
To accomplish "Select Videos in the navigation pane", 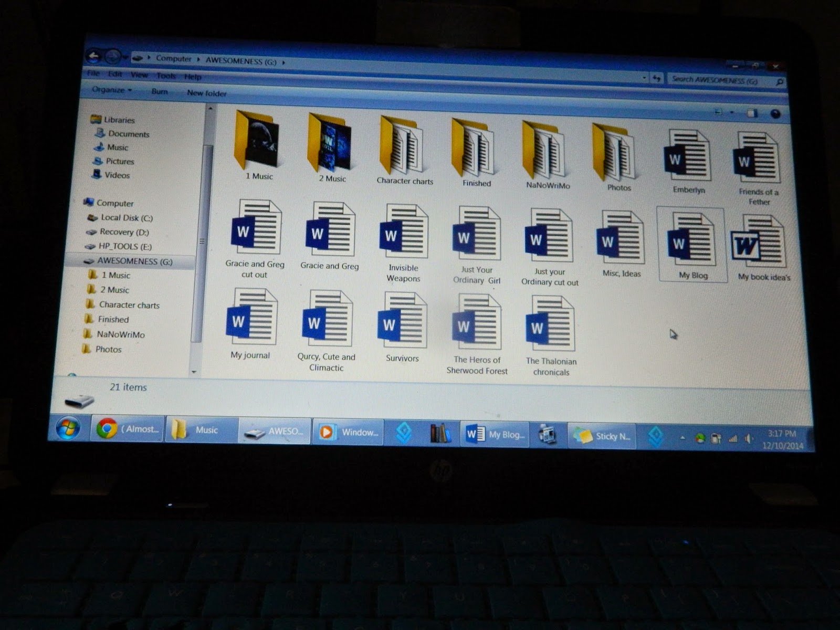I will coord(111,175).
